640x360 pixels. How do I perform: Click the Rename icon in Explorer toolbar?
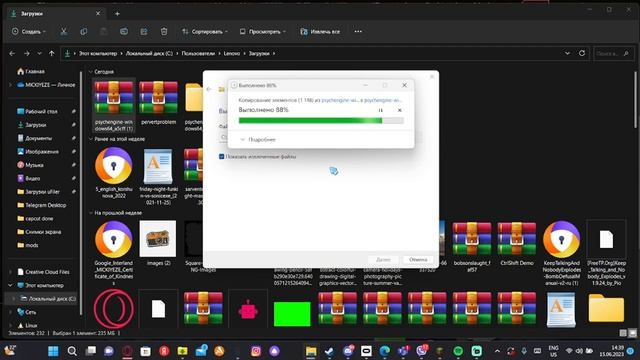click(x=124, y=31)
